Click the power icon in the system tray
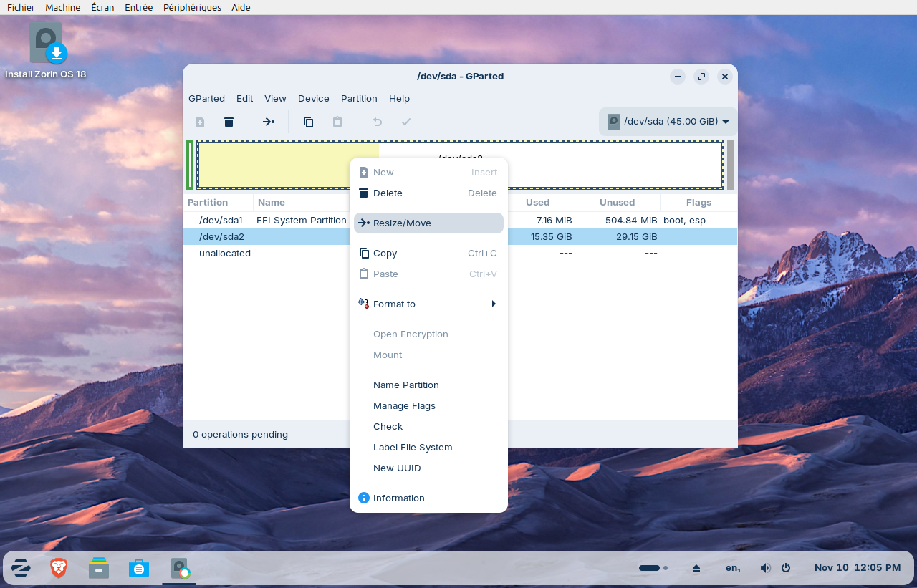This screenshot has width=917, height=588. [x=786, y=568]
